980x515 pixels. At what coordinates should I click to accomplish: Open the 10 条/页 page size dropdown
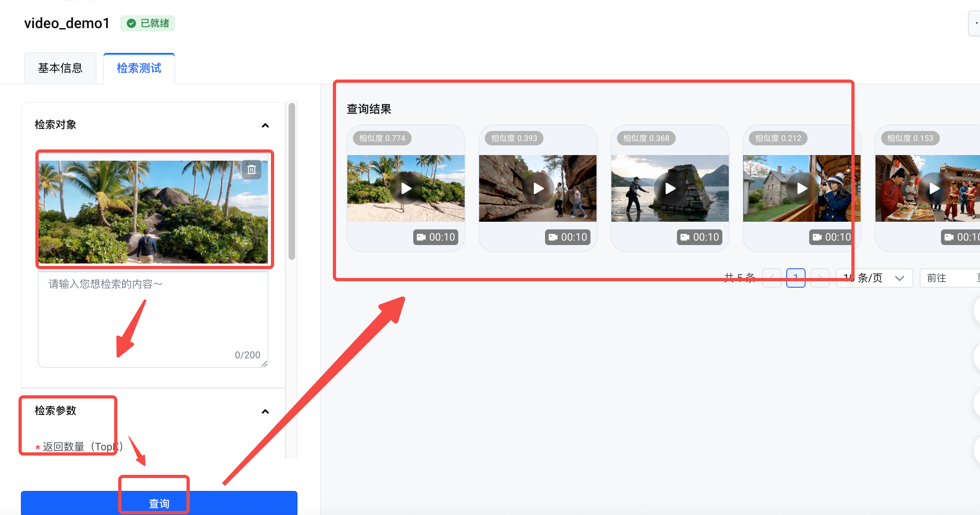874,278
